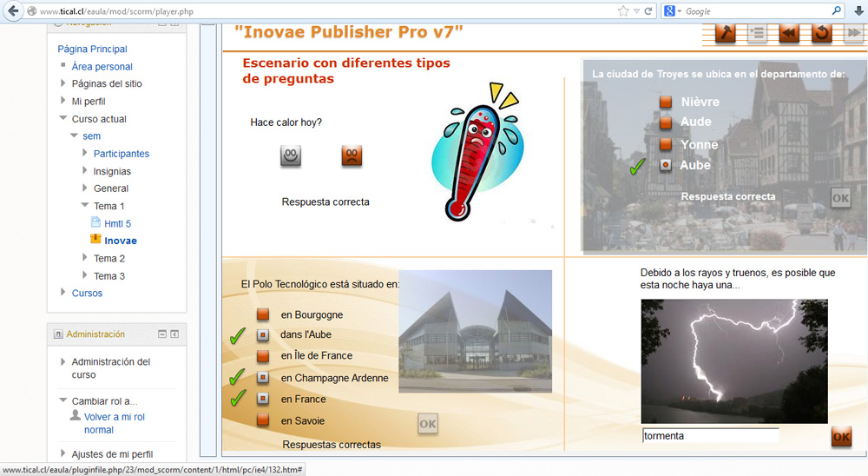Viewport: 868px width, 476px height.
Task: Select the Aube answer option
Action: click(666, 165)
